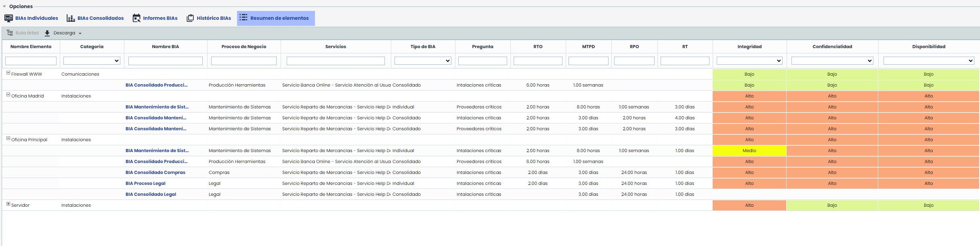The image size is (980, 246).
Task: Click the Descarga download arrow icon
Action: [x=47, y=33]
